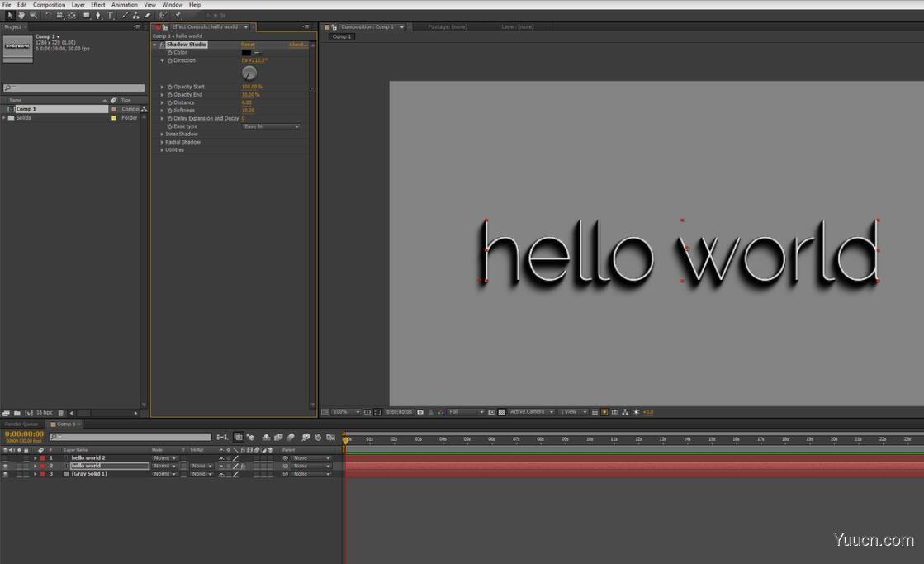Toggle visibility of Gray Solid 1 layer
924x564 pixels.
point(5,474)
